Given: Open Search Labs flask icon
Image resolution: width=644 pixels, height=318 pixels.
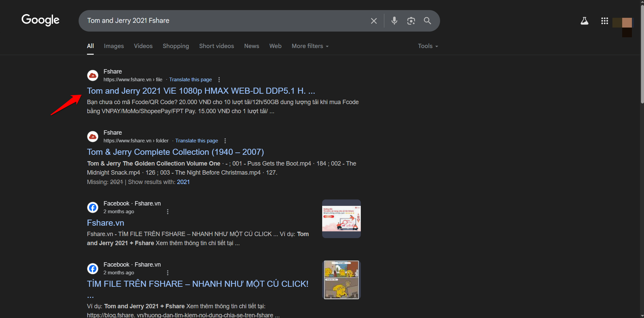Looking at the screenshot, I should [x=585, y=21].
